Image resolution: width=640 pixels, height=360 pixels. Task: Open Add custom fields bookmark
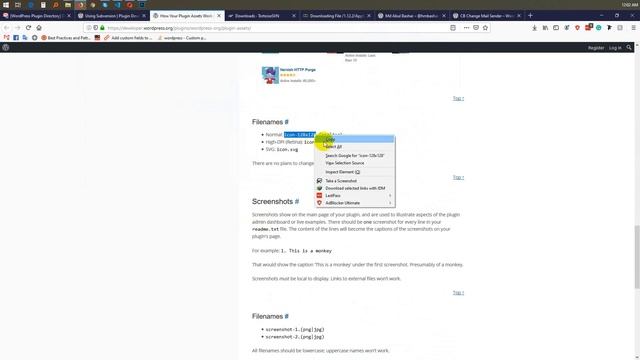tap(128, 38)
